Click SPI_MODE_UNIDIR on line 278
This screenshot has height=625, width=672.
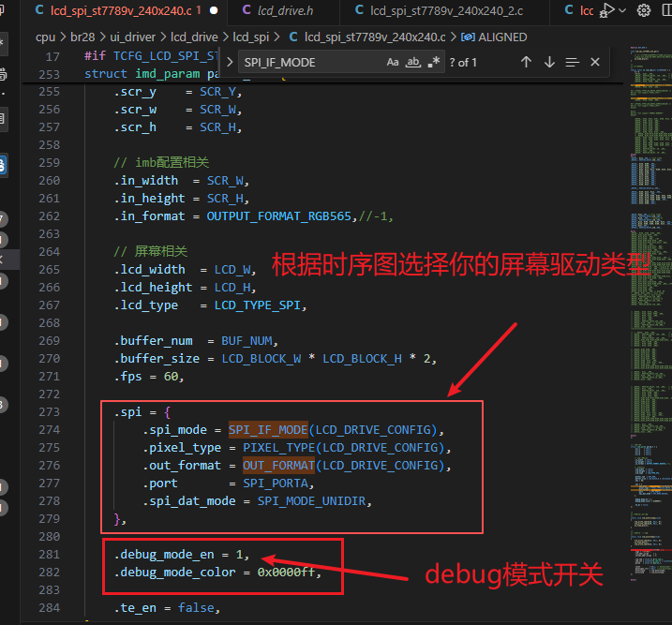tap(311, 500)
